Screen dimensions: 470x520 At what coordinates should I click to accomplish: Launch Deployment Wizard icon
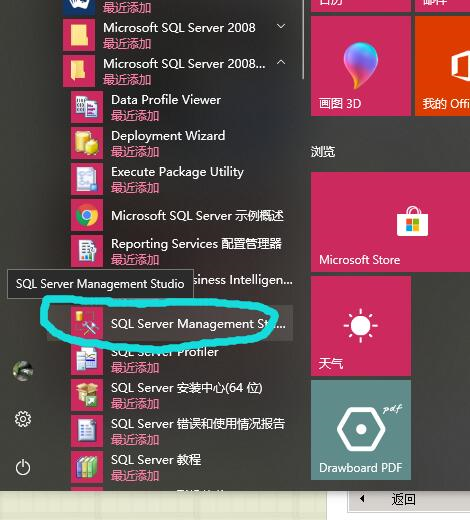87,143
